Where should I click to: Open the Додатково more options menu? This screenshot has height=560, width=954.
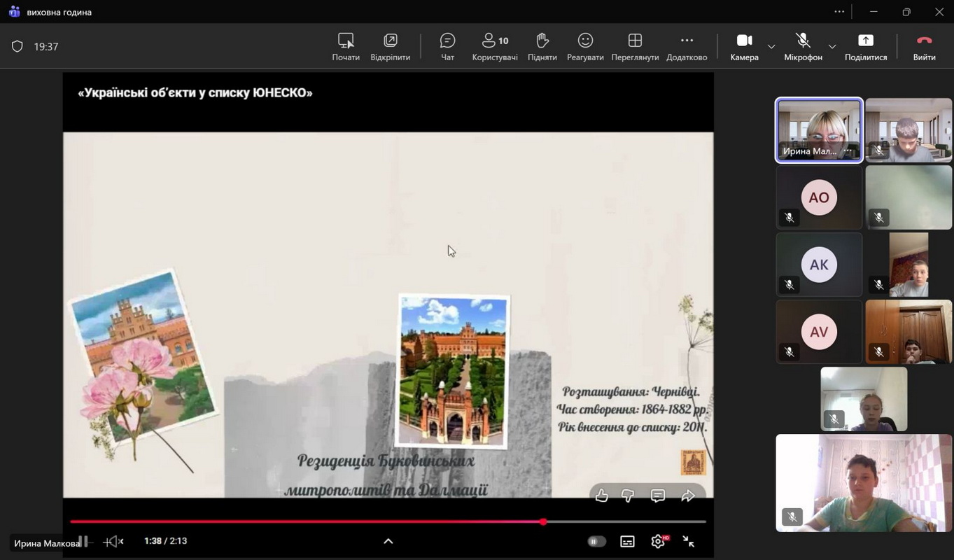[x=687, y=46]
